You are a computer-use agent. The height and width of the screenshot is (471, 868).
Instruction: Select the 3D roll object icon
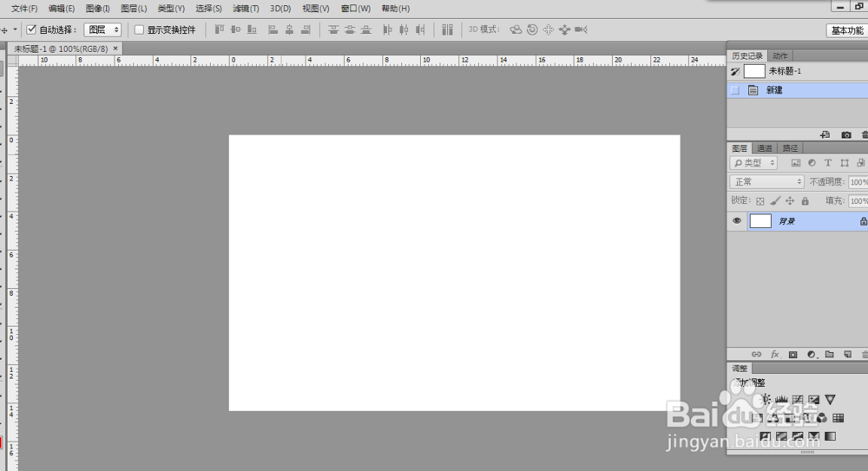pyautogui.click(x=532, y=29)
